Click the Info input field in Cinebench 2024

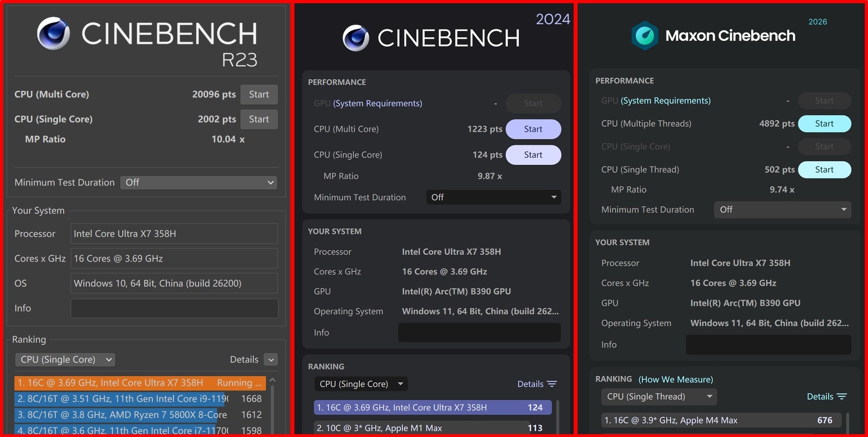pos(480,332)
